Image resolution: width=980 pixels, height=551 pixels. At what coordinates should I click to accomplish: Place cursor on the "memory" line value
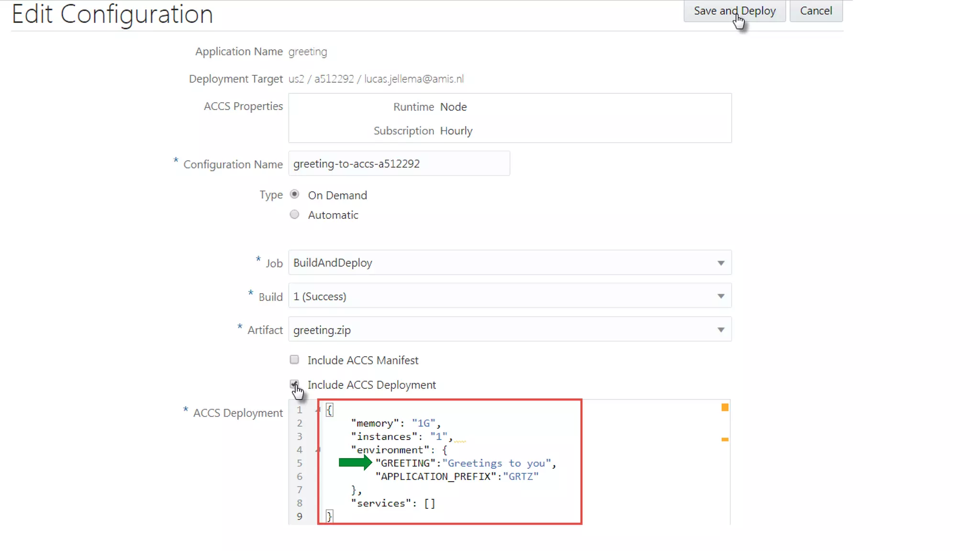pyautogui.click(x=423, y=423)
